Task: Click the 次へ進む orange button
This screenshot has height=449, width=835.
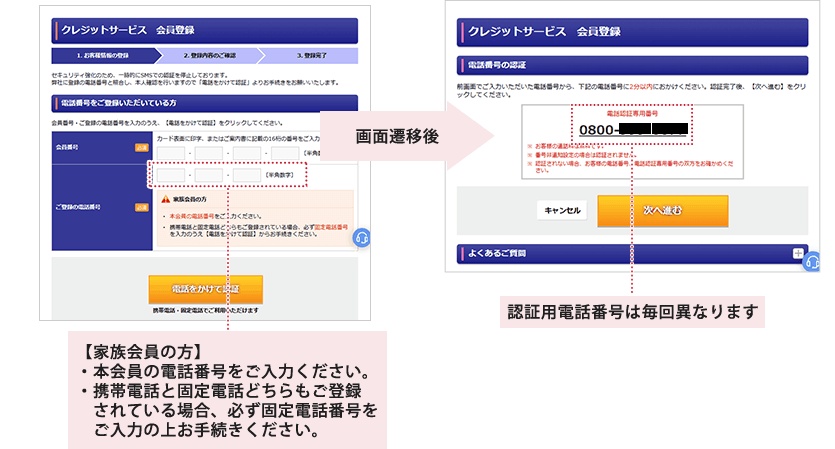Action: (662, 210)
